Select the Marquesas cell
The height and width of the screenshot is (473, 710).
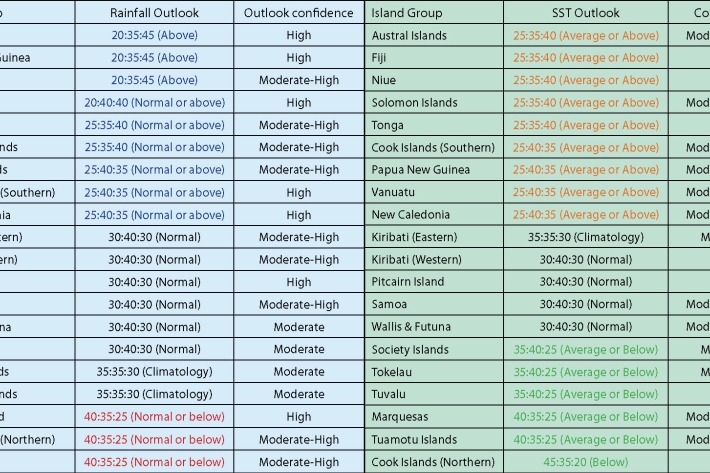click(401, 417)
